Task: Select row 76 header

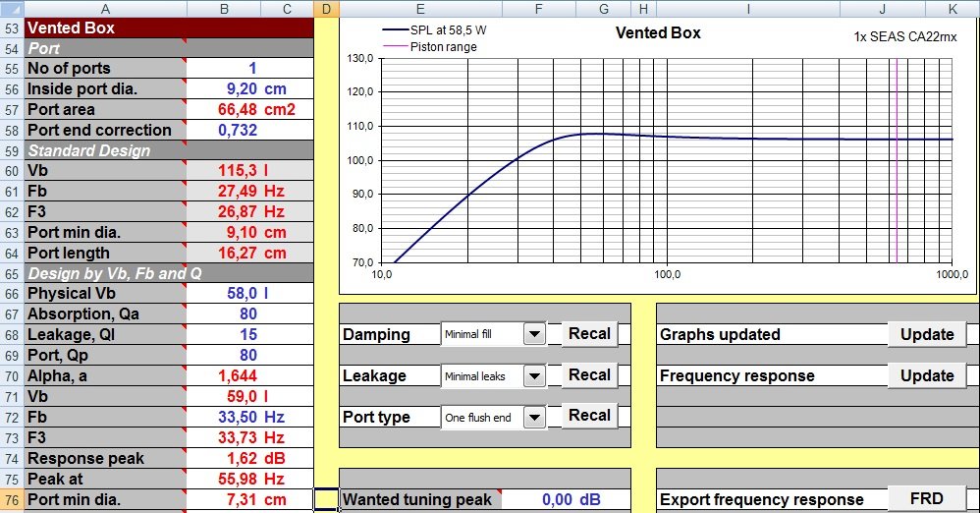Action: click(x=12, y=499)
